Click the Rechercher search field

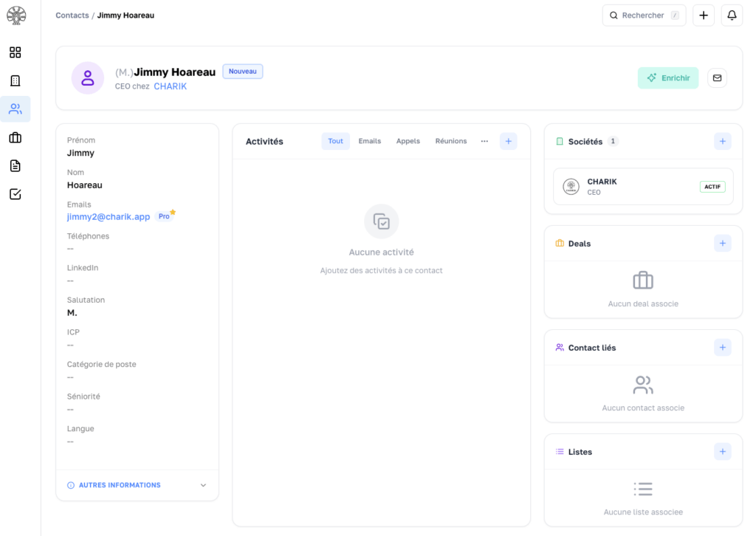(x=644, y=16)
